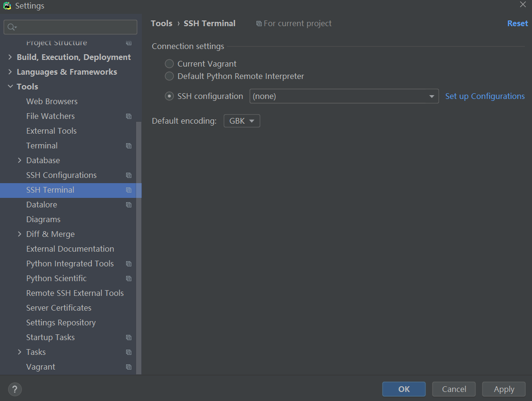Click project-level icon next to Terminal
This screenshot has width=532, height=401.
(x=128, y=146)
